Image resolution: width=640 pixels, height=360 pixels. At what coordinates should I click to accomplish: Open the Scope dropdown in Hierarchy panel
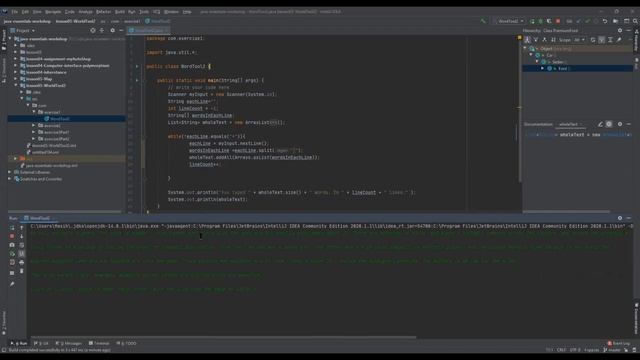[579, 40]
